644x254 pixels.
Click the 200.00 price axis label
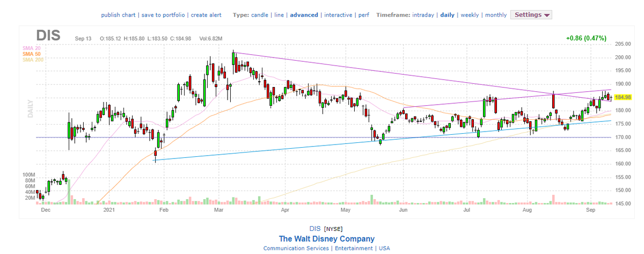pos(623,57)
